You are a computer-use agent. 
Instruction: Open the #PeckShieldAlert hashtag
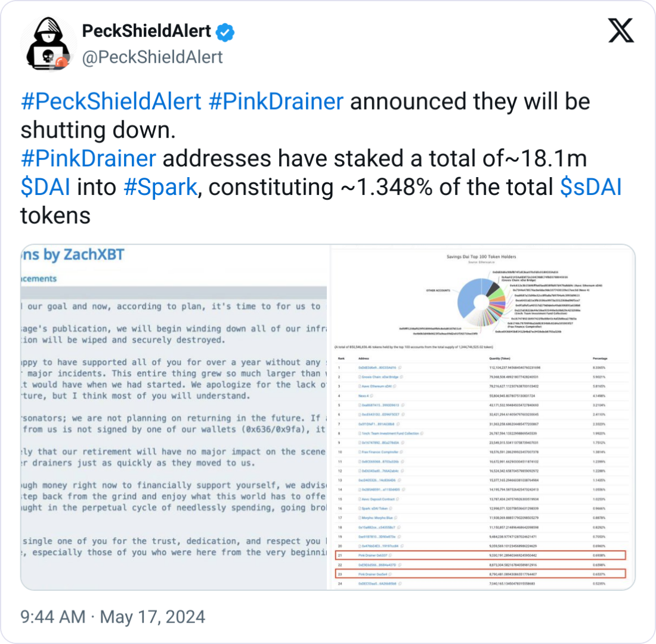coord(112,102)
